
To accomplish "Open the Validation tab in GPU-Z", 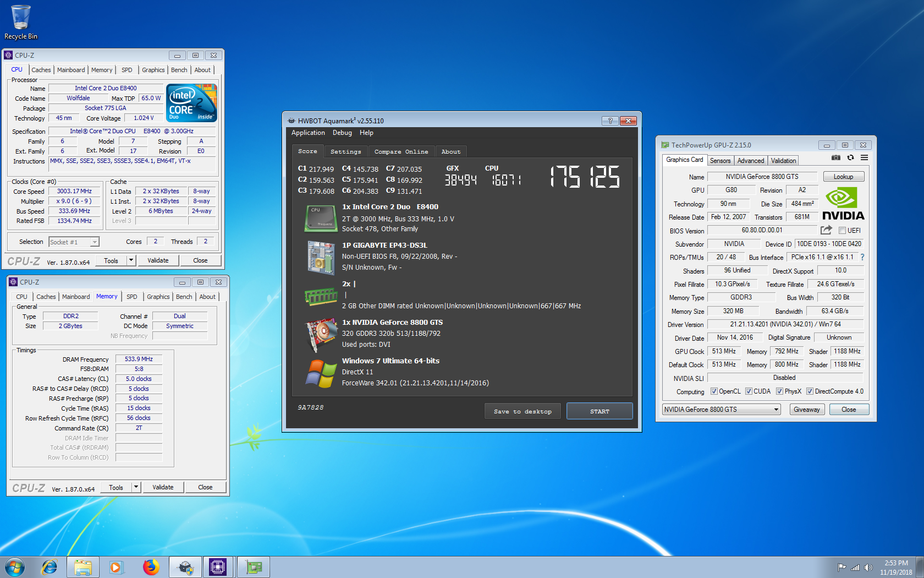I will (x=783, y=161).
